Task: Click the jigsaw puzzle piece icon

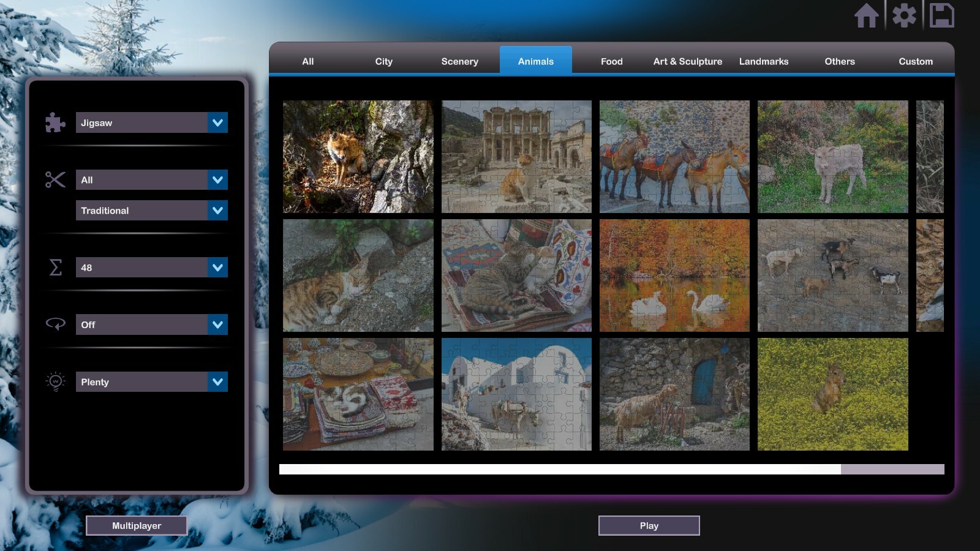Action: click(55, 122)
